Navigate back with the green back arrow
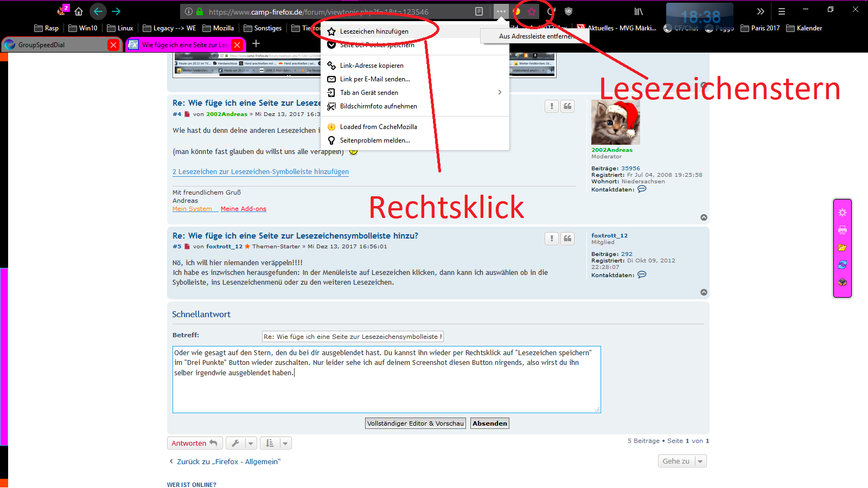Image resolution: width=868 pixels, height=488 pixels. coord(98,11)
